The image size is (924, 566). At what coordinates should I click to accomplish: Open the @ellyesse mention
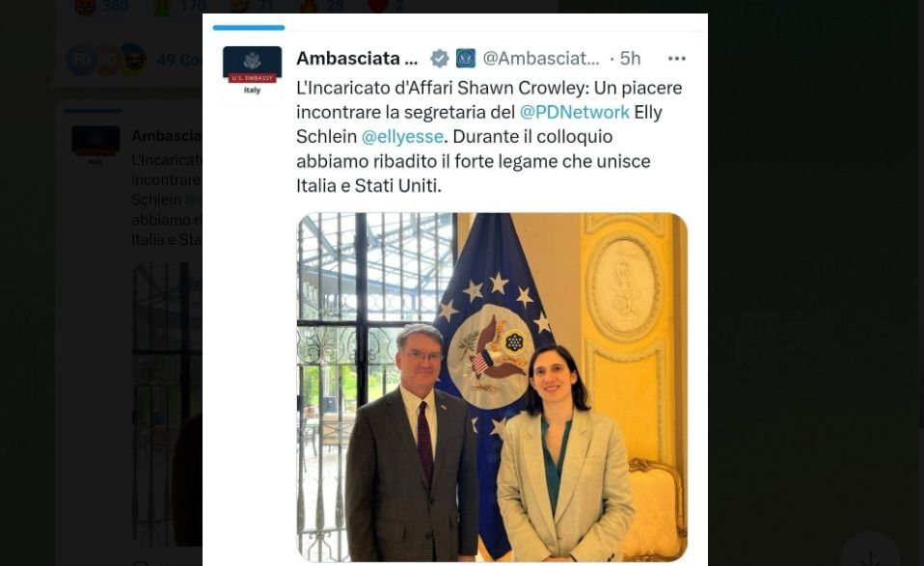click(402, 137)
